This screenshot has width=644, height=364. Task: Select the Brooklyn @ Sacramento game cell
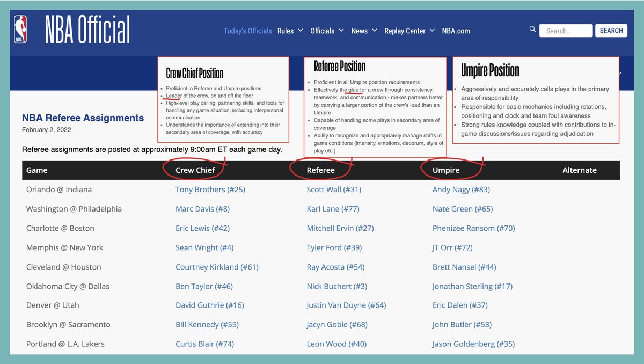(68, 324)
